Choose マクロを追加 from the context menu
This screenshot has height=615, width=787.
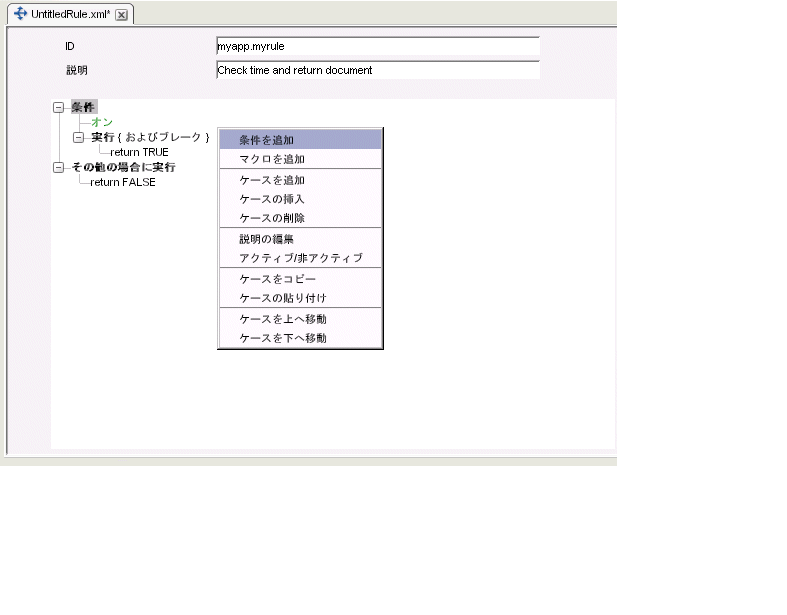click(x=300, y=159)
